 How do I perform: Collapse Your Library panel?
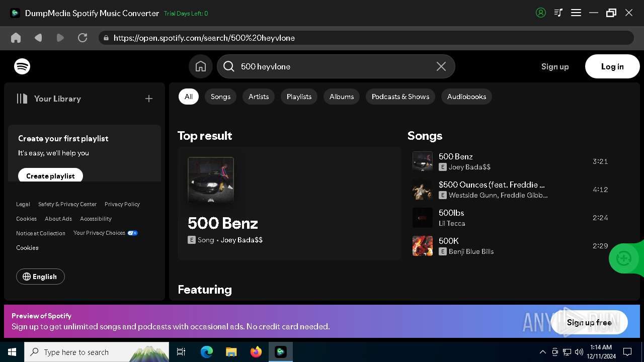[49, 99]
